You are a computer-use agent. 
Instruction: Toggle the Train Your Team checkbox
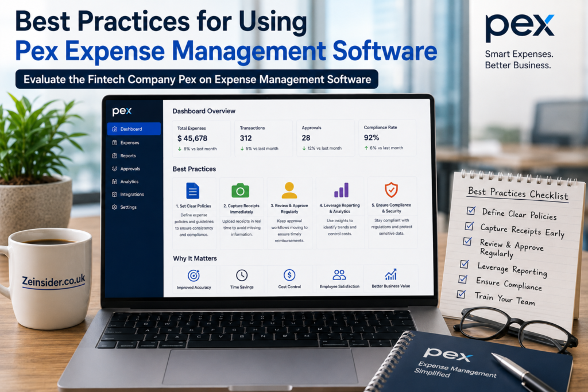coord(461,294)
